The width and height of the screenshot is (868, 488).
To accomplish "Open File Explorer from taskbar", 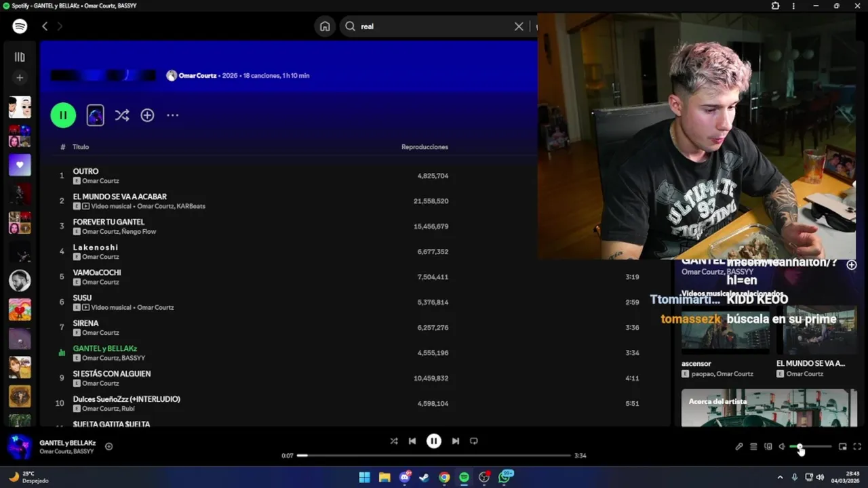I will (384, 477).
